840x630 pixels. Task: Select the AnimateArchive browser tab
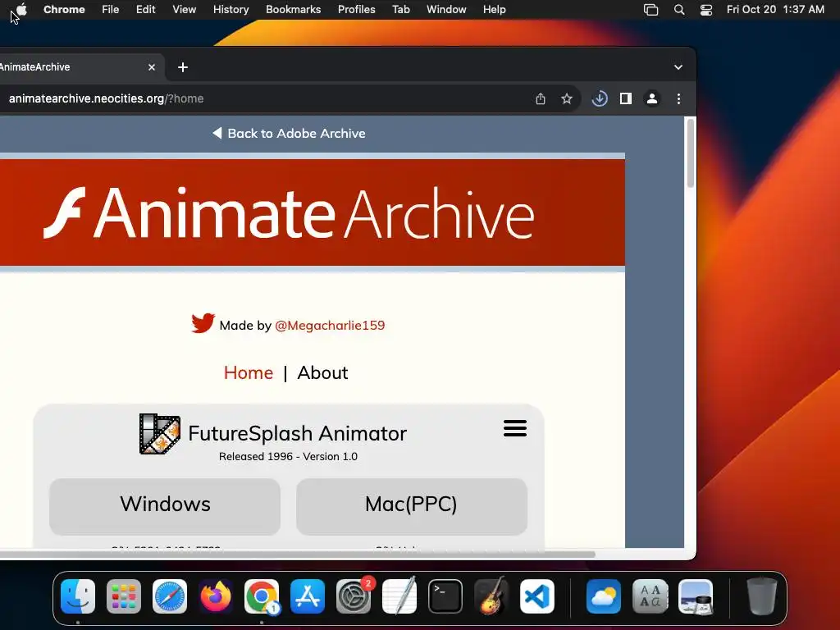click(x=75, y=67)
